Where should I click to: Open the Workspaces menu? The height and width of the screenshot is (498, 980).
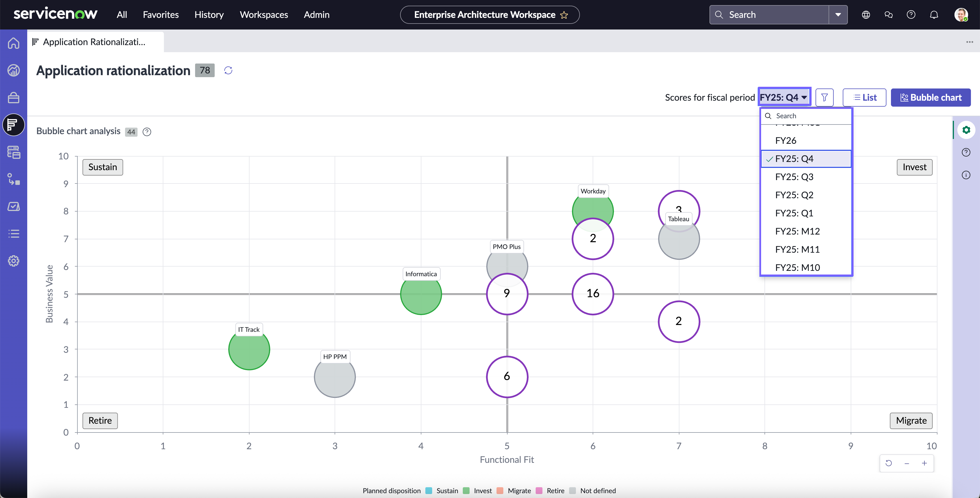[x=264, y=15]
